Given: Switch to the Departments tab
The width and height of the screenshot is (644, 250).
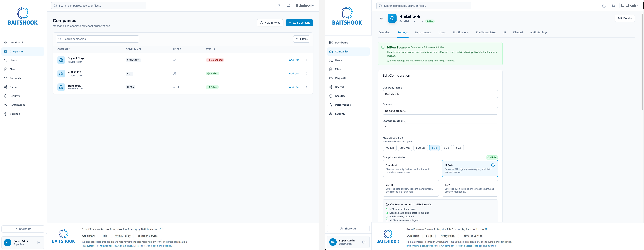Looking at the screenshot, I should pos(423,33).
